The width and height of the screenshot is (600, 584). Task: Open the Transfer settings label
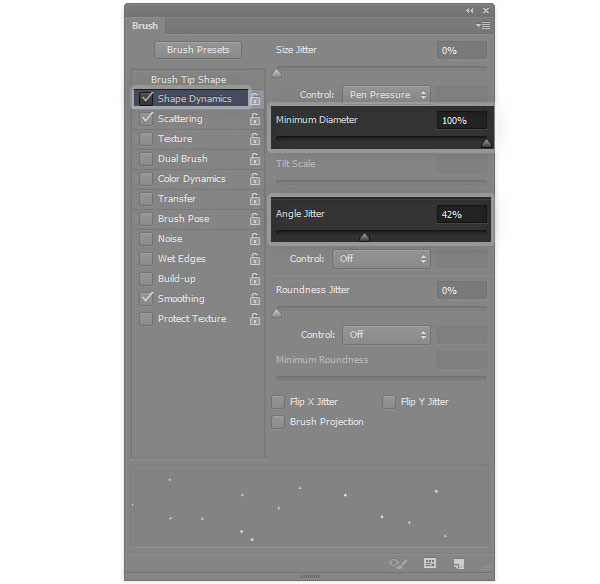177,199
